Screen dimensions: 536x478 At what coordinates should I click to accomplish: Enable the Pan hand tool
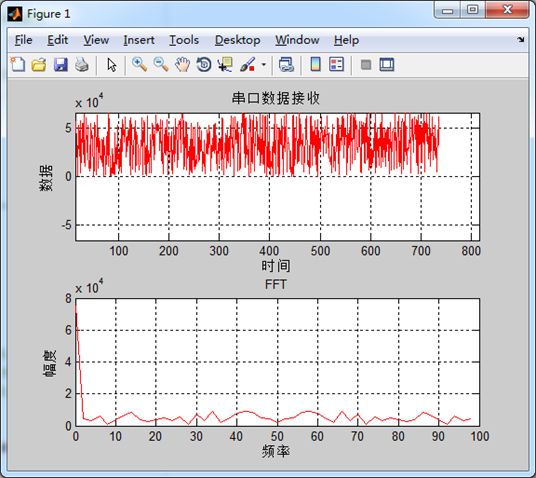coord(182,64)
